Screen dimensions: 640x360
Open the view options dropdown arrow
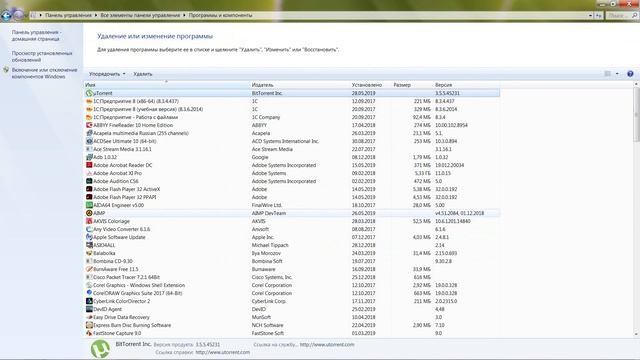click(x=617, y=74)
